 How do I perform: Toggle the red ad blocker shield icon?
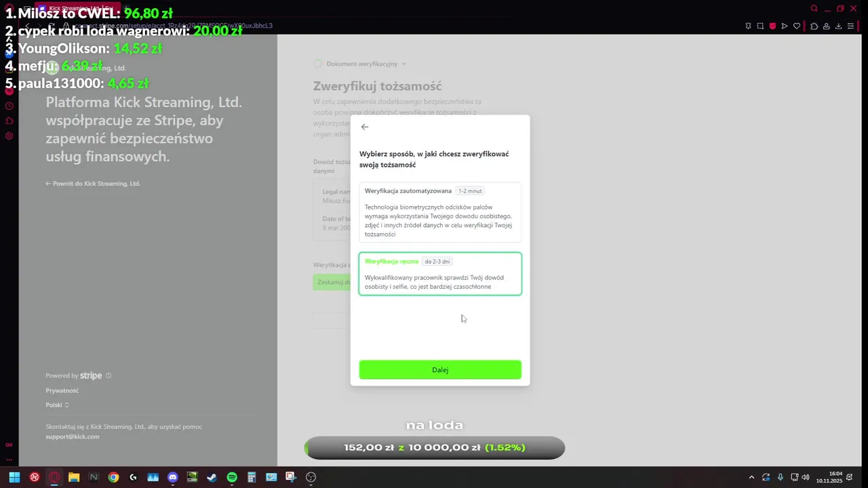tap(772, 26)
